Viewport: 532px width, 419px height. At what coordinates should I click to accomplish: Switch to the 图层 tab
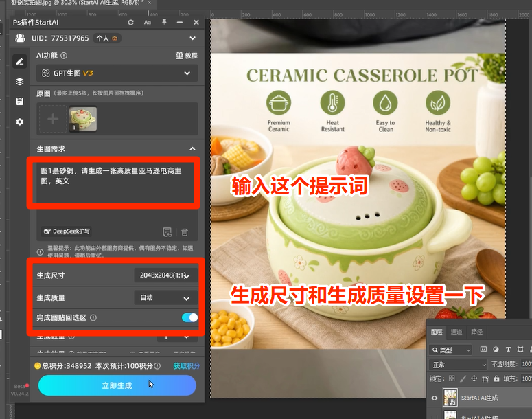pyautogui.click(x=437, y=332)
